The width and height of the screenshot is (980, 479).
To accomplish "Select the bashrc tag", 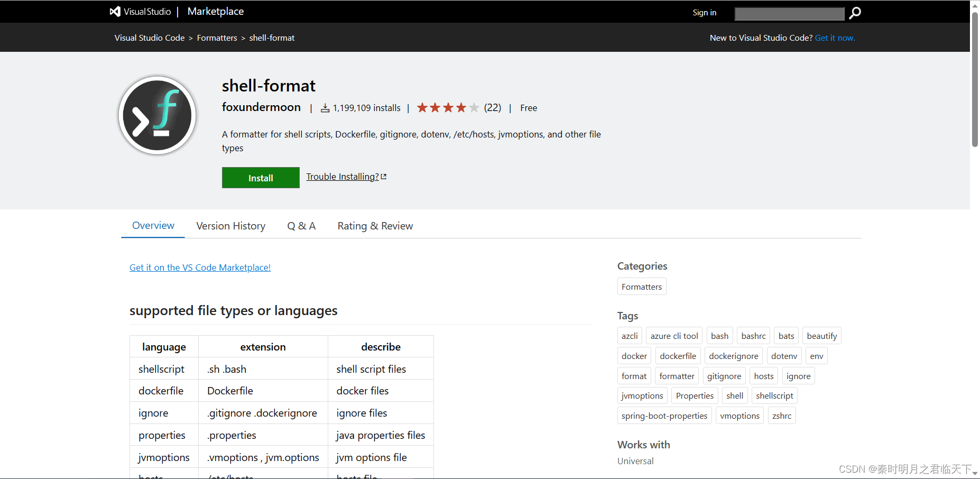I will pos(754,336).
